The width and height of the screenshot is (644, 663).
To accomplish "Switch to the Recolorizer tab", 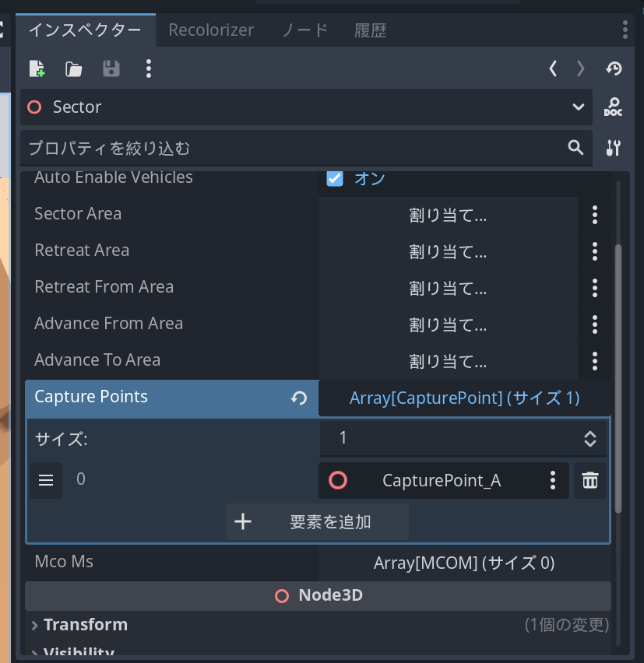I will tap(211, 30).
